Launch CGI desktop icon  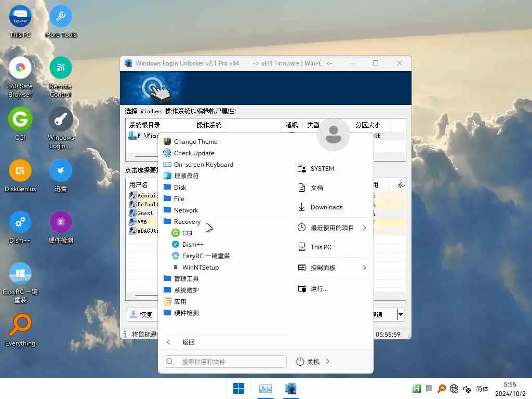[20, 124]
